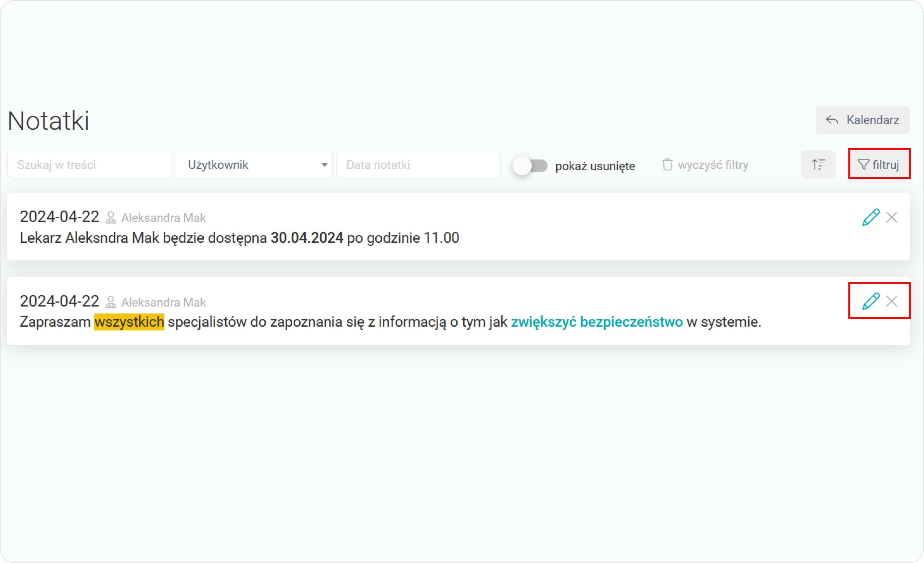
Task: Click the highlighted word wszystkich
Action: pos(129,322)
